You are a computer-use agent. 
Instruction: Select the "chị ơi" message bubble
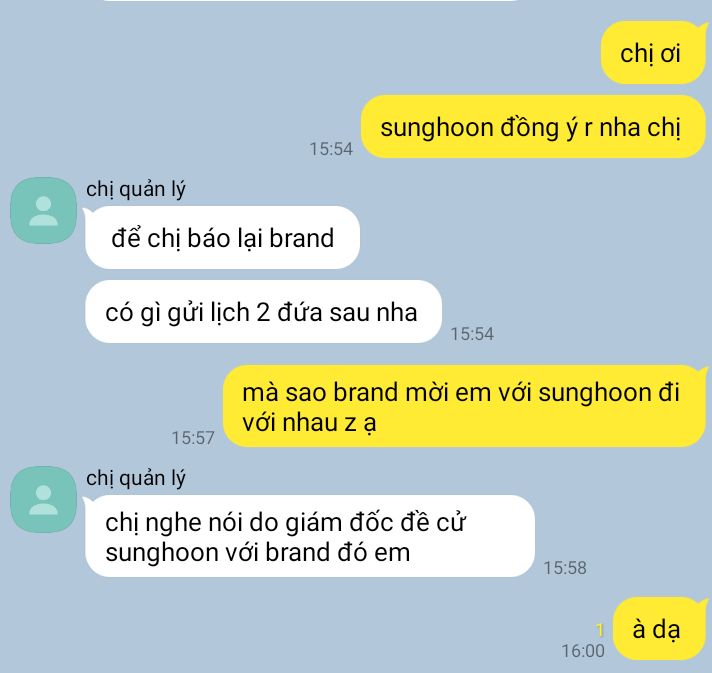[653, 53]
